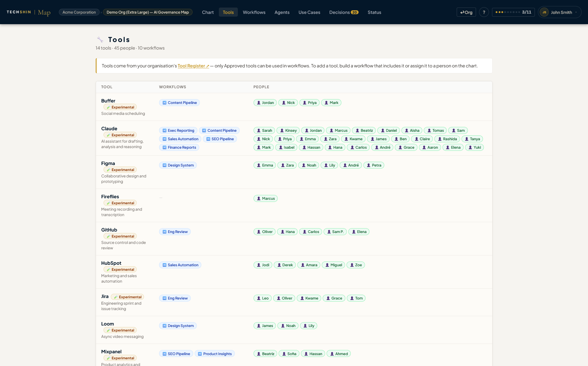
Task: Click Jordan person chip in Buffer row
Action: pos(265,103)
